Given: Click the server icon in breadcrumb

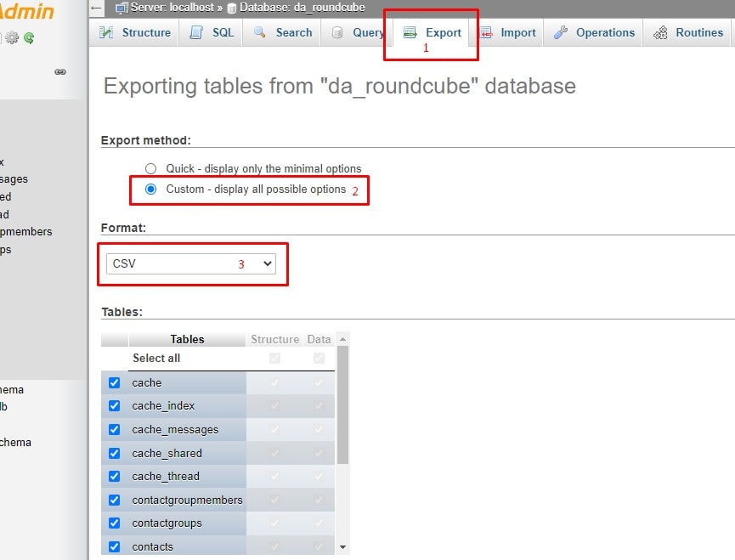Looking at the screenshot, I should [x=122, y=8].
